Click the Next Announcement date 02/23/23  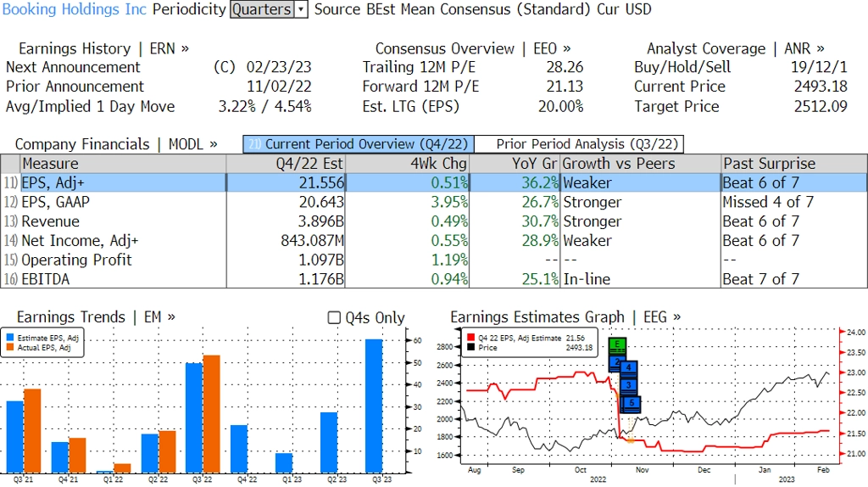279,67
